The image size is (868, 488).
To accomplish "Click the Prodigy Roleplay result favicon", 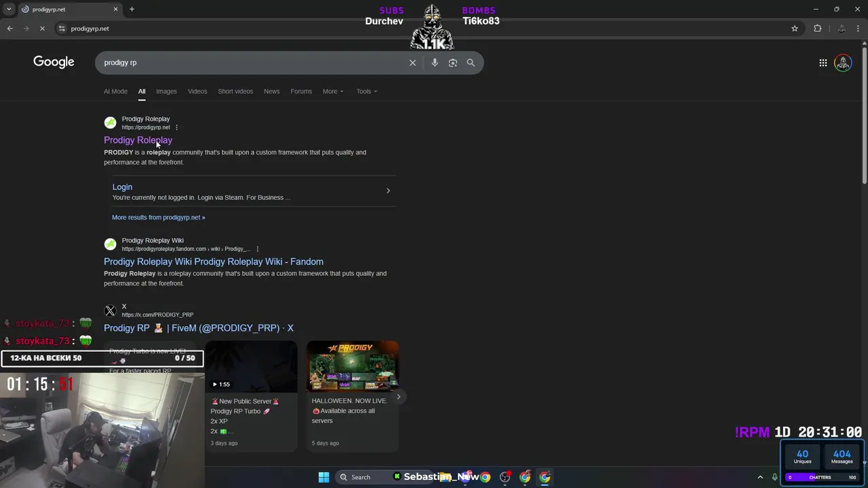I will (110, 123).
